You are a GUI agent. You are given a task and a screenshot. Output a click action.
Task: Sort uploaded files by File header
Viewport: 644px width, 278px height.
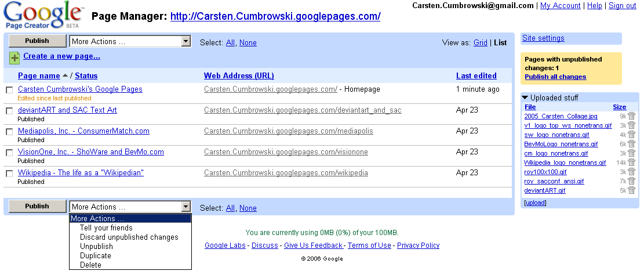pos(530,107)
